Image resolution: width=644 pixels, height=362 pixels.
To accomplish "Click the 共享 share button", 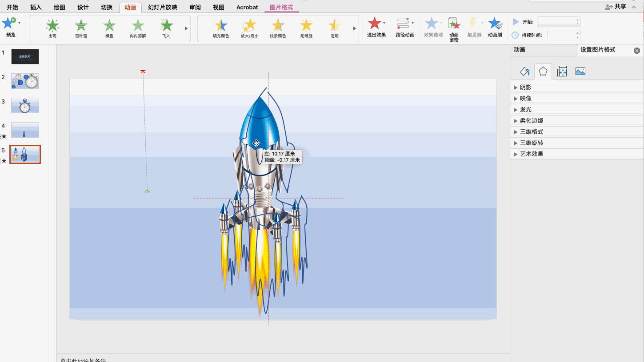I will 616,7.
